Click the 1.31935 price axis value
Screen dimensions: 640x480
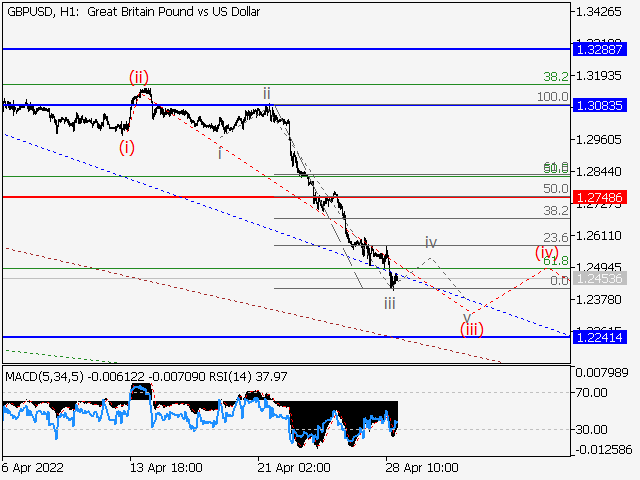[x=598, y=76]
